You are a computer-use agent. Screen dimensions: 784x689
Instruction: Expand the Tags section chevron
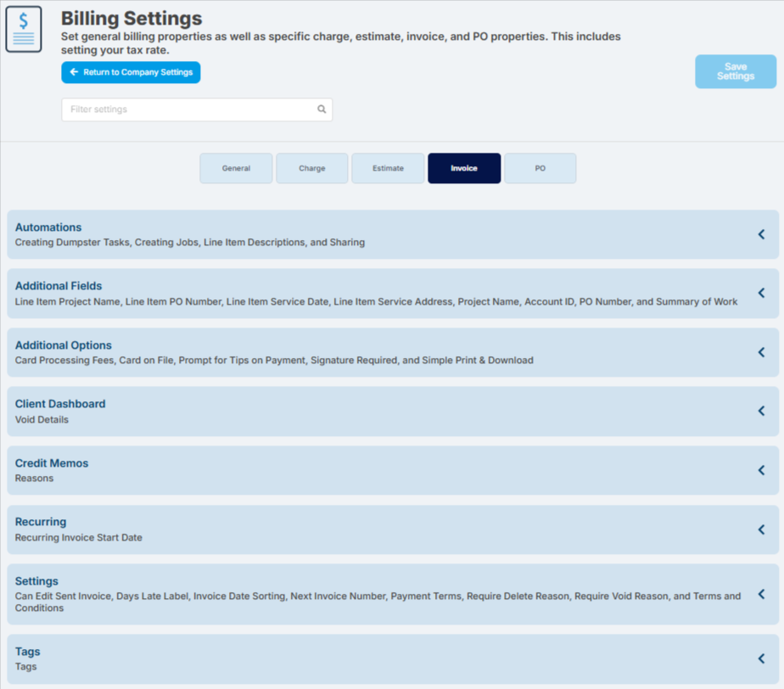(761, 658)
